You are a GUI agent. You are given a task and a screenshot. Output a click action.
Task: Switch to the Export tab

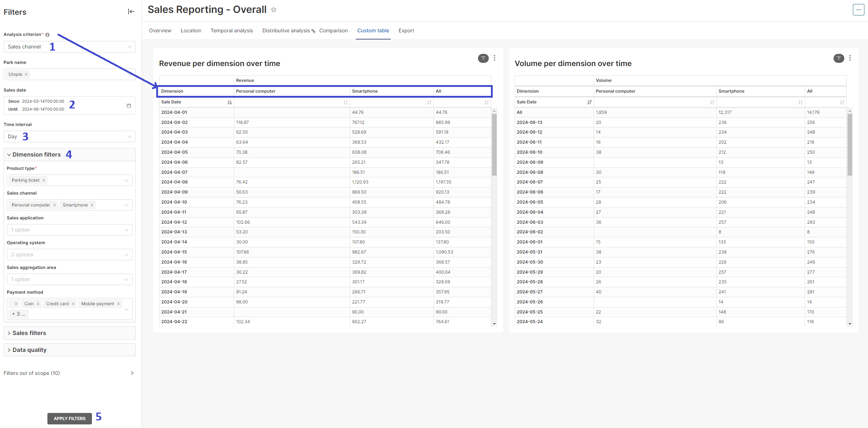(x=406, y=31)
